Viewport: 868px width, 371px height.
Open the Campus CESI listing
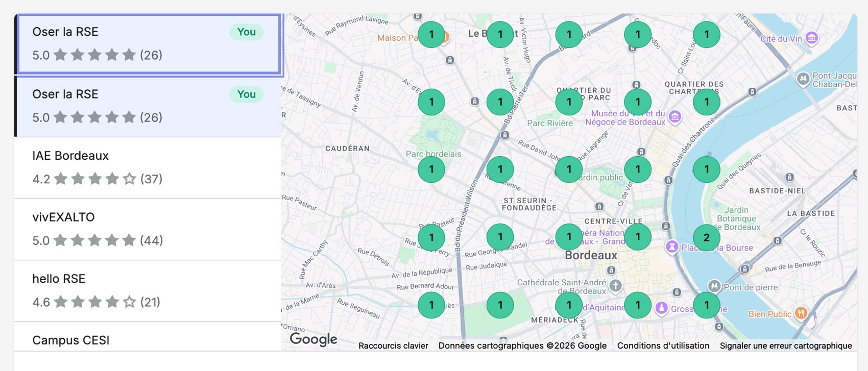148,337
